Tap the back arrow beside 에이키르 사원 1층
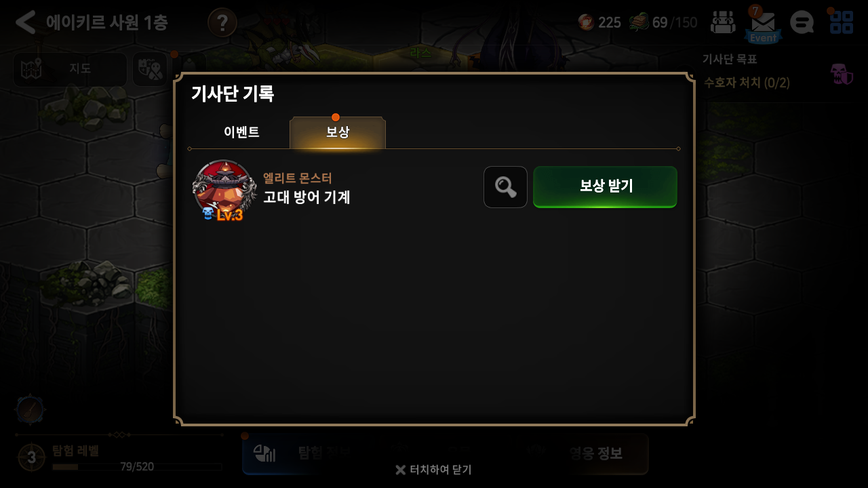The width and height of the screenshot is (868, 488). [x=25, y=22]
